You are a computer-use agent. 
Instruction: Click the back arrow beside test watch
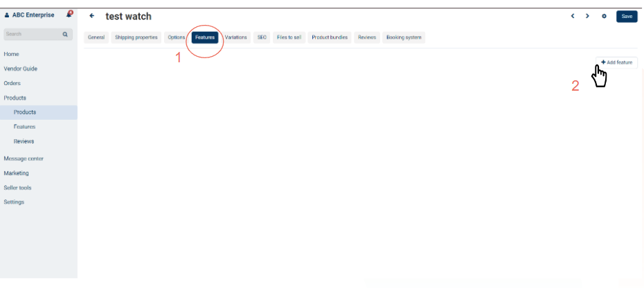[x=92, y=16]
